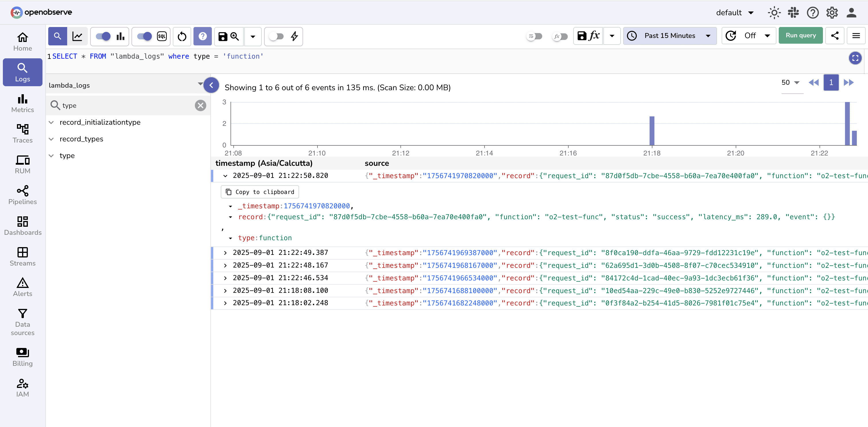Click the saved views magnifier icon
Viewport: 868px width, 427px height.
coord(234,36)
